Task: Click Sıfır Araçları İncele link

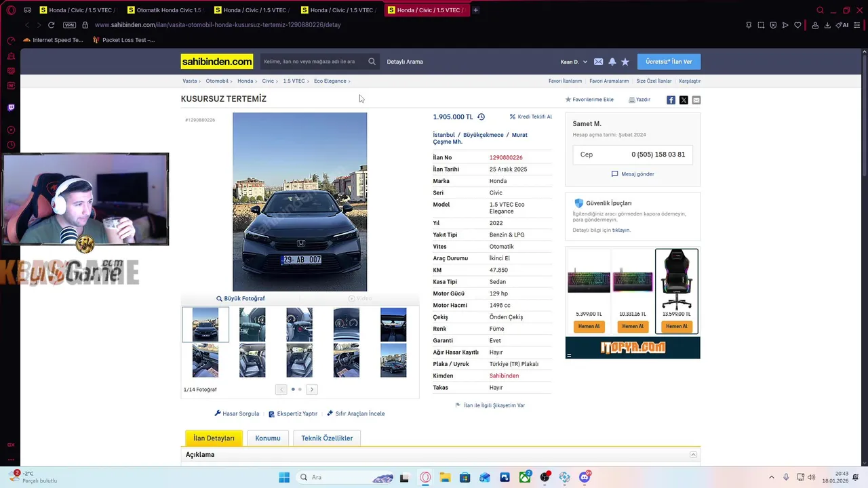Action: coord(356,413)
